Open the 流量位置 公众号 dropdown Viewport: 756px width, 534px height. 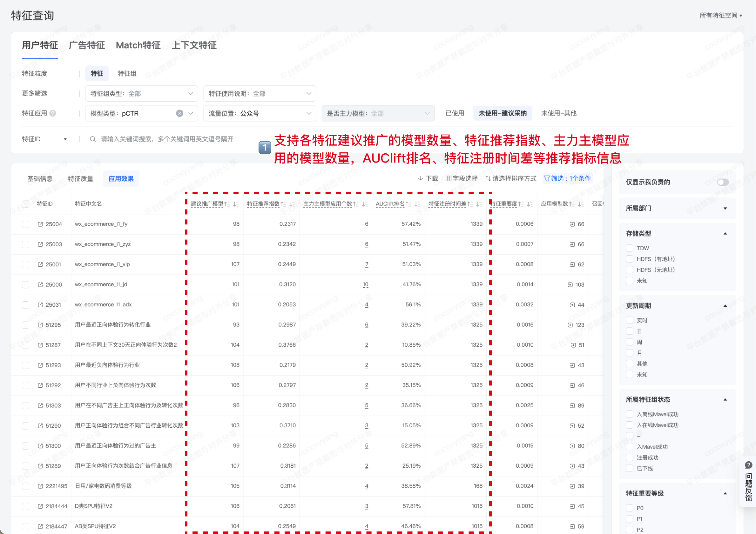[260, 114]
